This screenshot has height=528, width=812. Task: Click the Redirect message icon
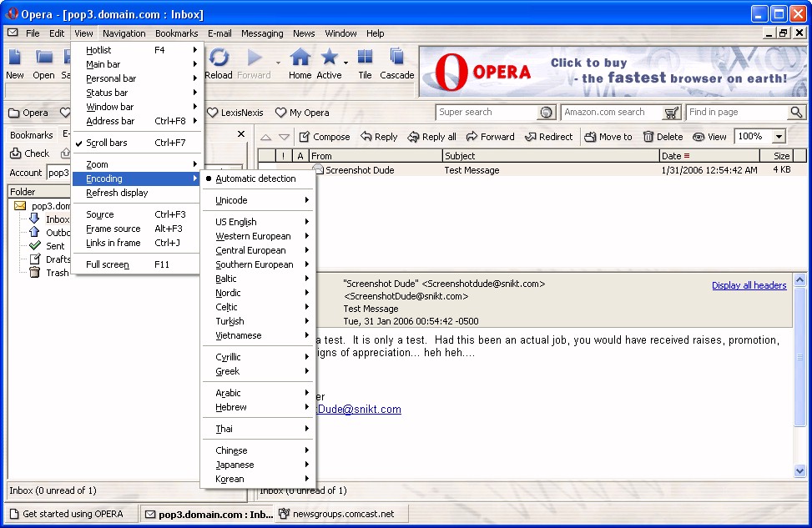click(531, 137)
